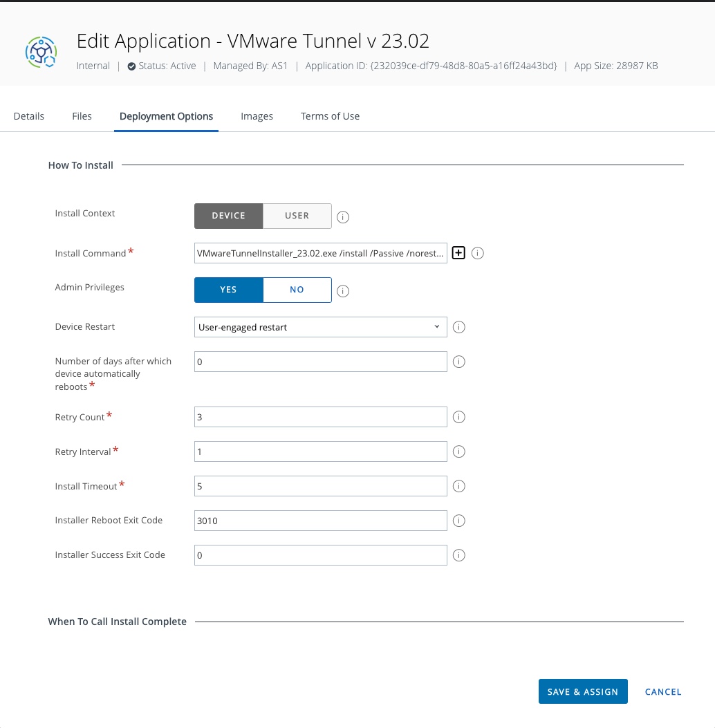Viewport: 715px width, 728px height.
Task: Switch to the Details tab
Action: pyautogui.click(x=29, y=116)
